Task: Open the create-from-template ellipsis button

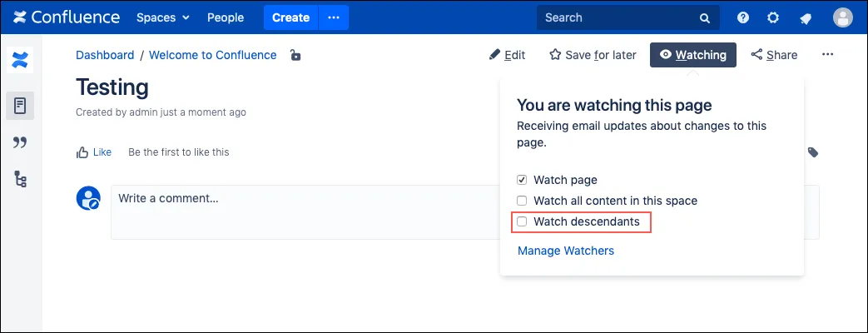Action: (x=333, y=17)
